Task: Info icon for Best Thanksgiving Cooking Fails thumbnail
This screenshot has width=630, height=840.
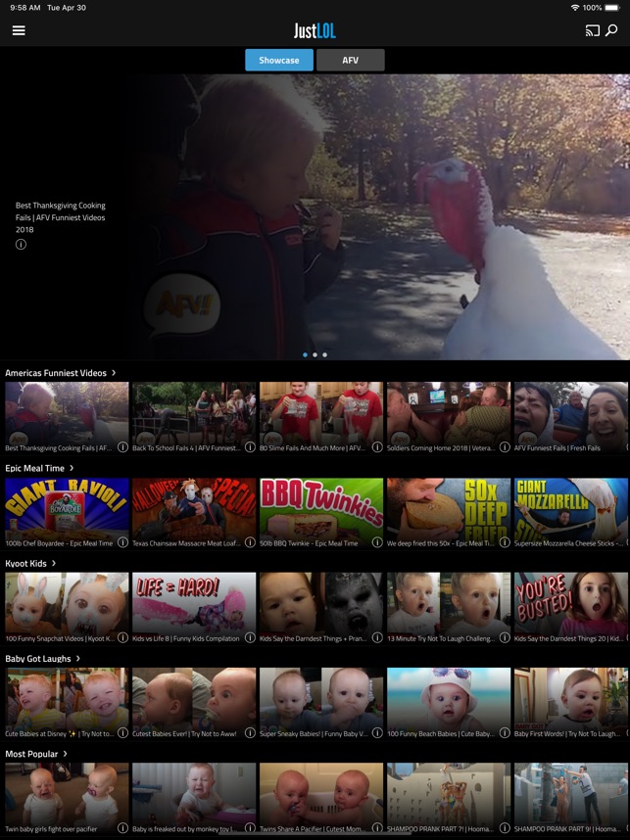Action: tap(122, 446)
